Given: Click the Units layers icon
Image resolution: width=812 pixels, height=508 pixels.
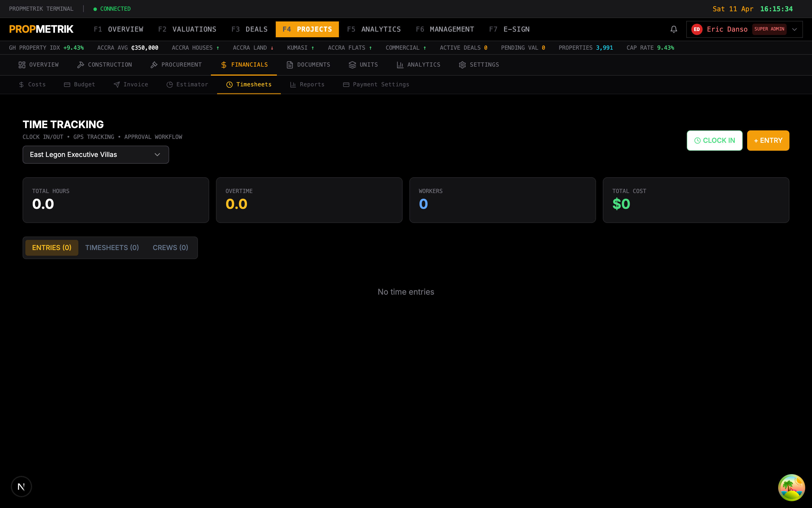Looking at the screenshot, I should coord(352,65).
